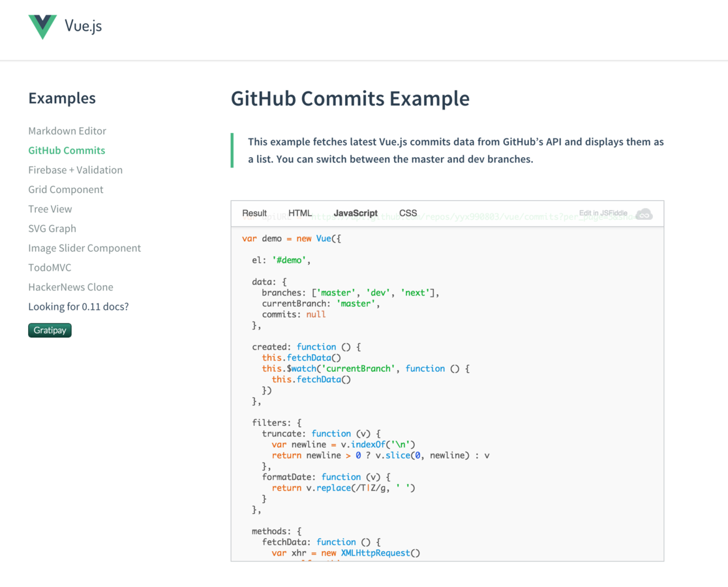The image size is (728, 587).
Task: Open the SVG Graph example
Action: tap(52, 228)
